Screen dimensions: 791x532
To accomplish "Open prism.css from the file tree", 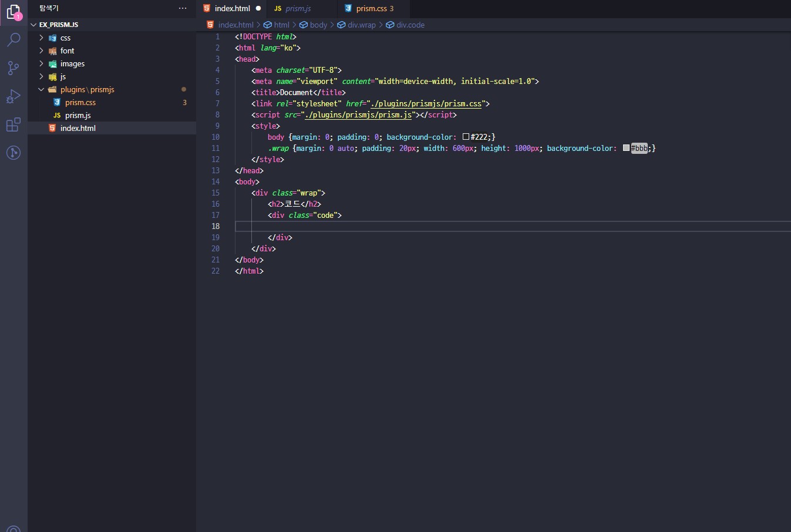I will [112, 102].
